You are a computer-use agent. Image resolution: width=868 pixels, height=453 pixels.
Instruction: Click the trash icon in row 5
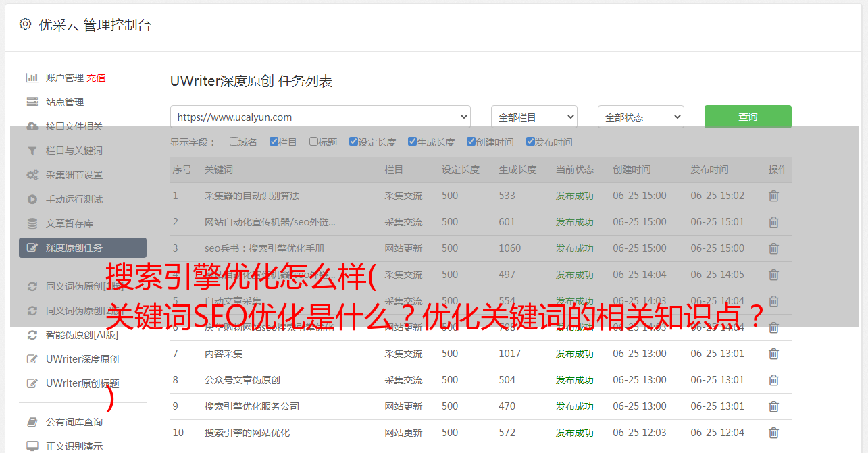point(774,301)
